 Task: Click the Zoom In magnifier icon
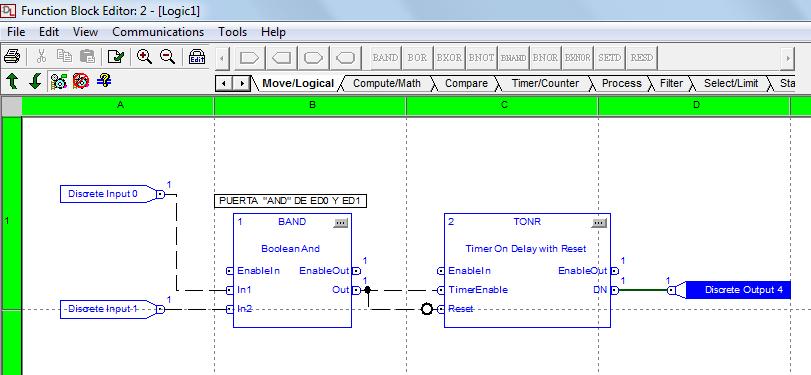pyautogui.click(x=144, y=56)
